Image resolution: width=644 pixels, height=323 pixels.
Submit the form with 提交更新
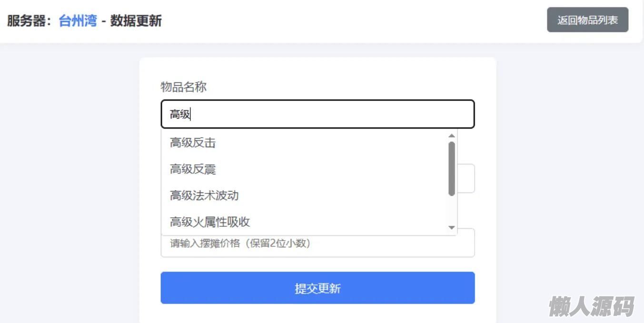(317, 288)
